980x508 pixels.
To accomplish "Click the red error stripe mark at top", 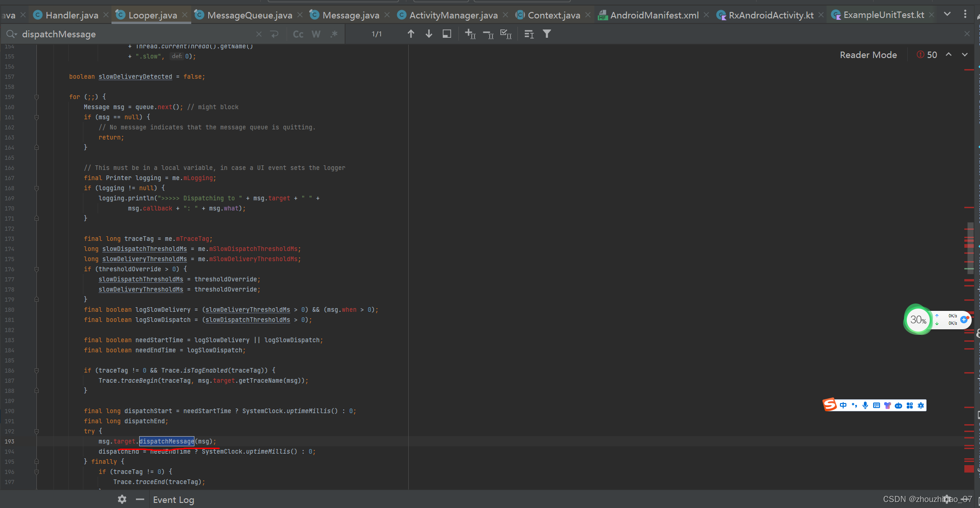I will tap(969, 70).
